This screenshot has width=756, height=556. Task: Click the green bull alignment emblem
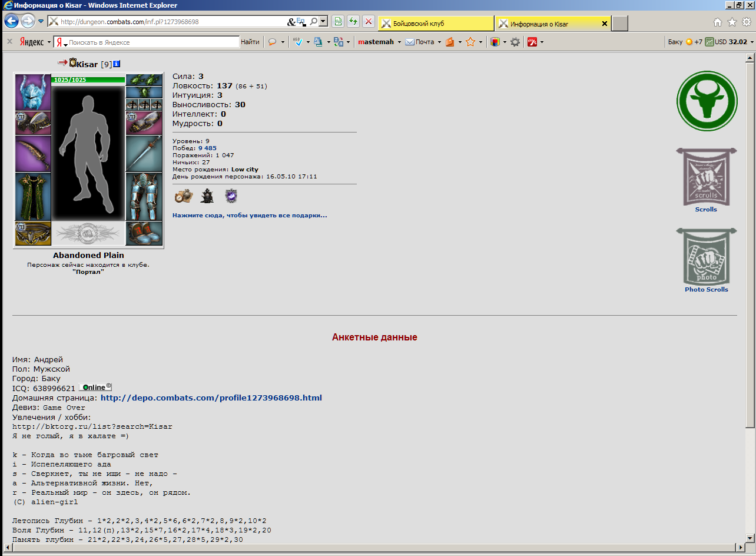[707, 101]
